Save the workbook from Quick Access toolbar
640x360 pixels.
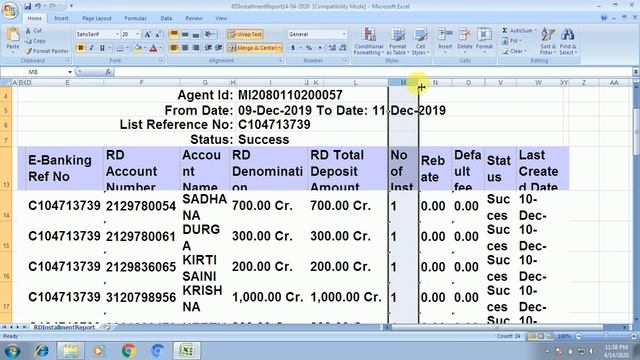click(x=28, y=6)
